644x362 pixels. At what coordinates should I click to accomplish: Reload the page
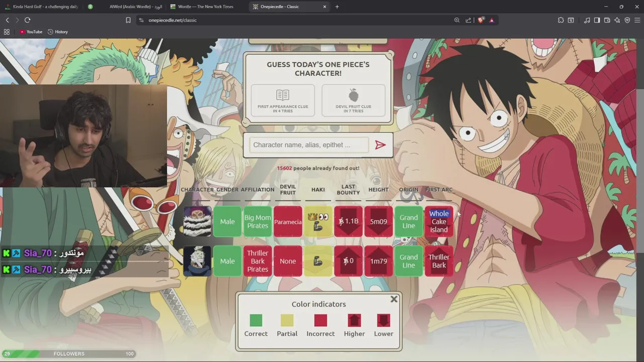click(x=27, y=20)
